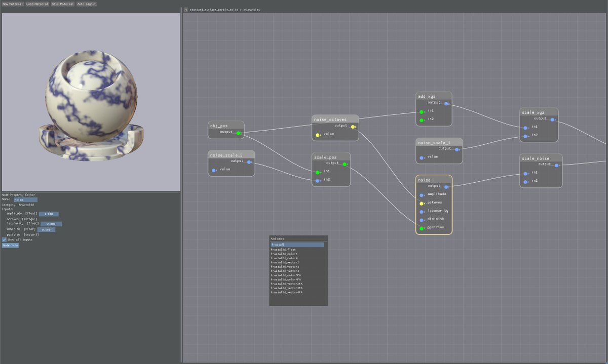Click the amplitude value slider field
This screenshot has width=608, height=364.
(49, 214)
